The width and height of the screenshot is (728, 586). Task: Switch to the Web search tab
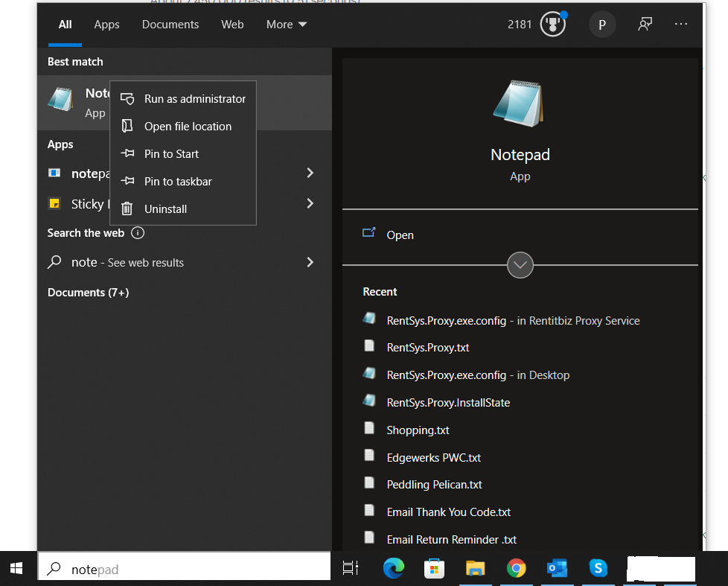(232, 24)
